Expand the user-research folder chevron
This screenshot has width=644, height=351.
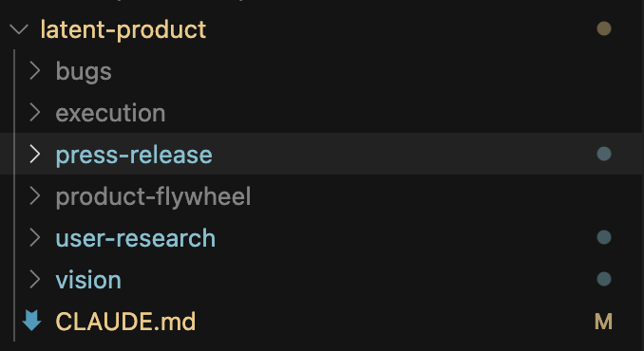pos(35,238)
